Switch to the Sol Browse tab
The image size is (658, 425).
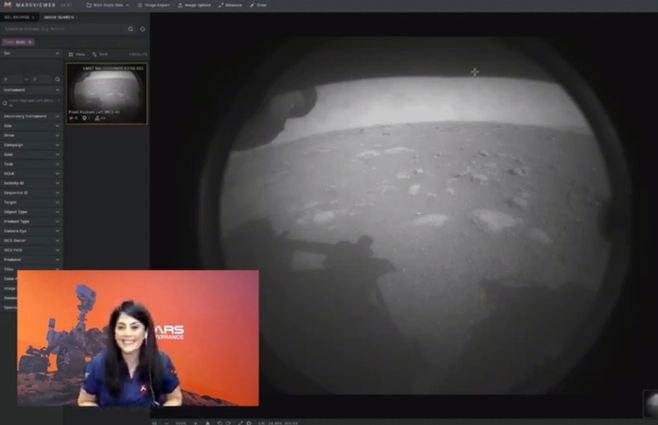16,17
